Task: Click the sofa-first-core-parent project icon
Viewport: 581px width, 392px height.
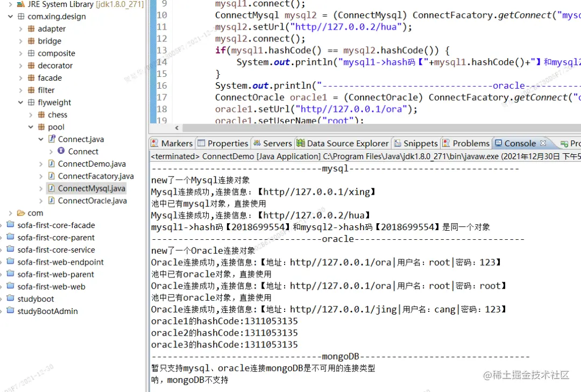Action: [11, 237]
